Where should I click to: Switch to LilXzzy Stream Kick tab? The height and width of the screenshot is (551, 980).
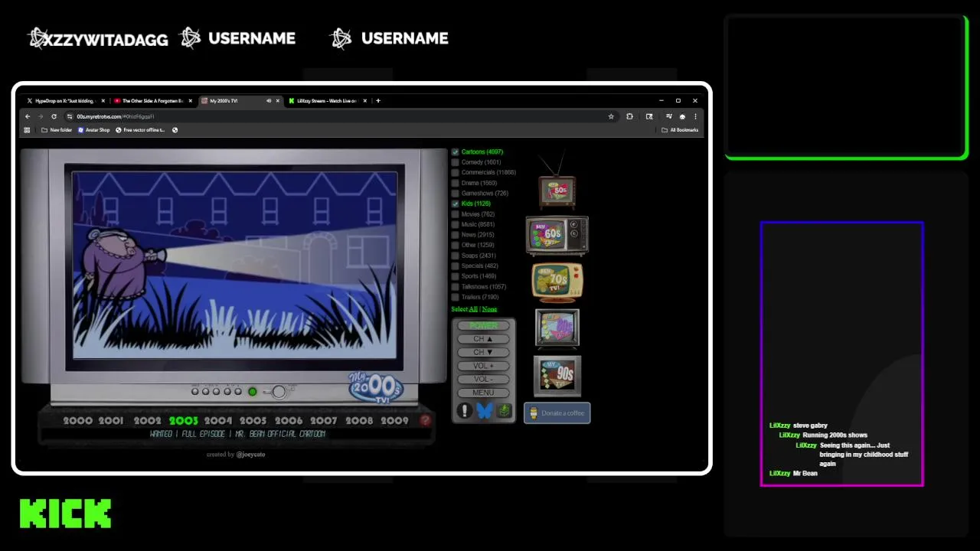[x=328, y=101]
